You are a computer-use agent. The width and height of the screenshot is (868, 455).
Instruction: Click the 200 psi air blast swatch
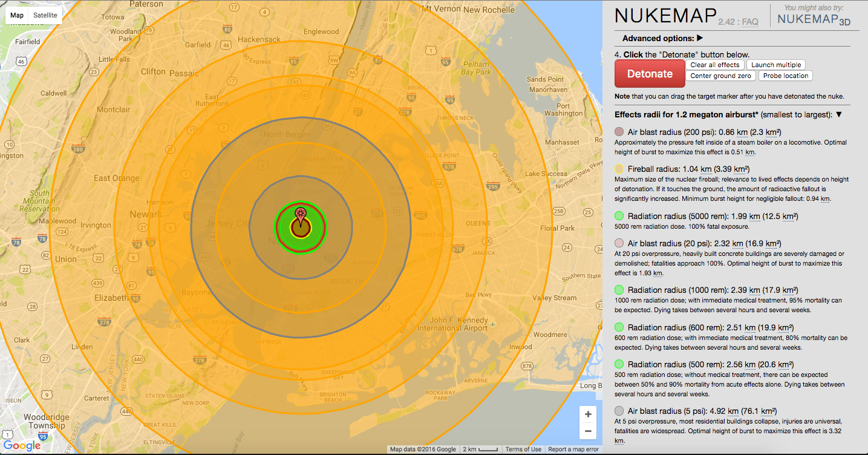point(619,132)
